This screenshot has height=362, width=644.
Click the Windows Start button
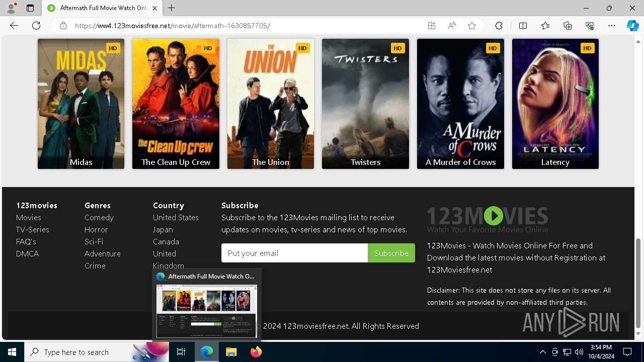pos(12,352)
